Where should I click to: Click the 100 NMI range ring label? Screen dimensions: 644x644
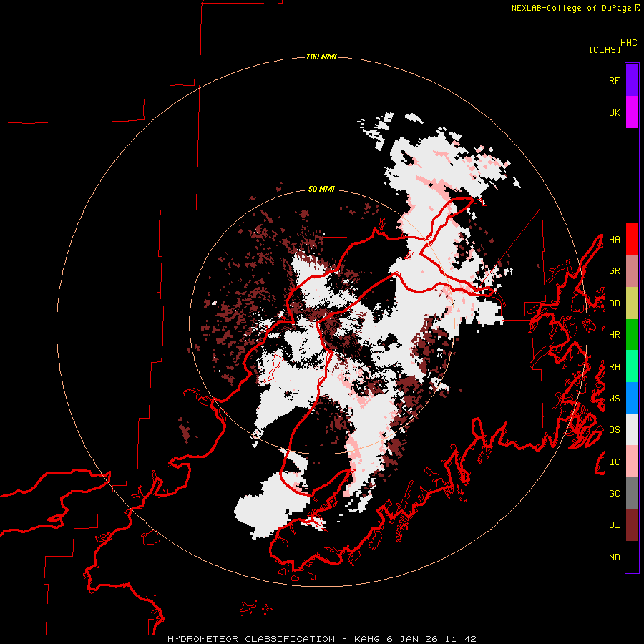321,57
